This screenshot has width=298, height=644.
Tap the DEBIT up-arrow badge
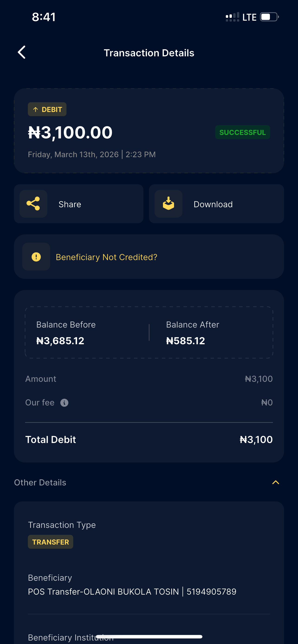(47, 109)
